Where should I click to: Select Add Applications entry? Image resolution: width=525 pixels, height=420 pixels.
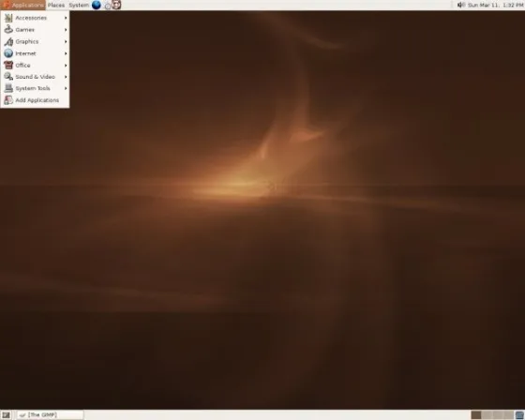[35, 100]
